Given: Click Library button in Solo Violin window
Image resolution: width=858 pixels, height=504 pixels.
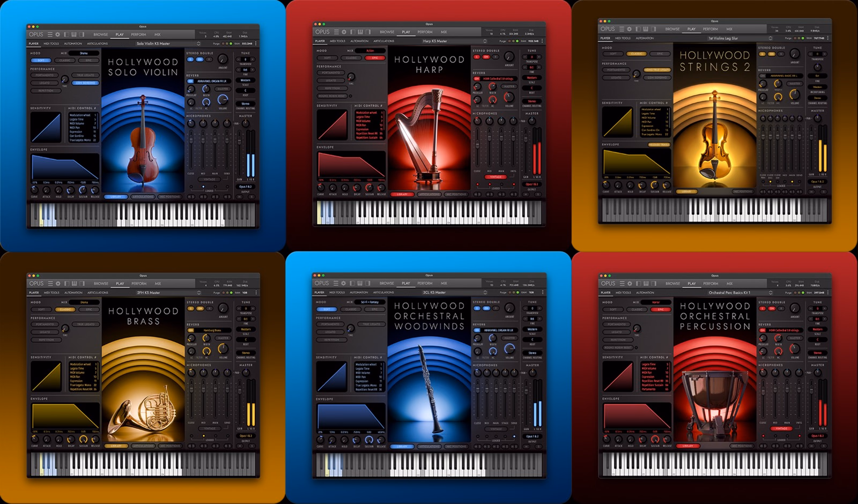Looking at the screenshot, I should 116,197.
